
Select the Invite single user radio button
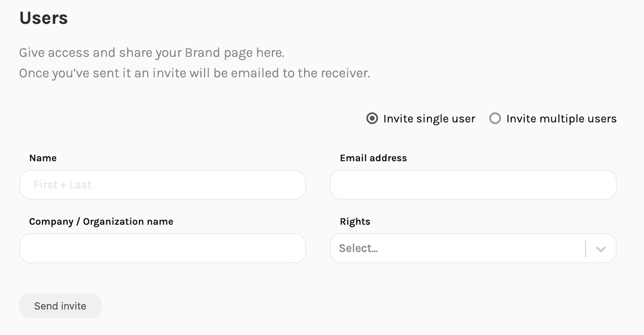(372, 119)
